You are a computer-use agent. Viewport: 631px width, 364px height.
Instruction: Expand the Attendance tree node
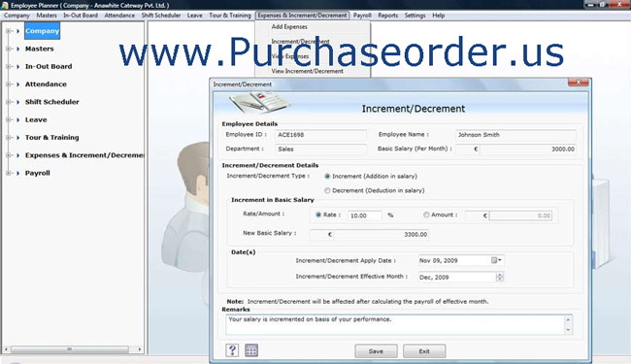click(x=8, y=84)
